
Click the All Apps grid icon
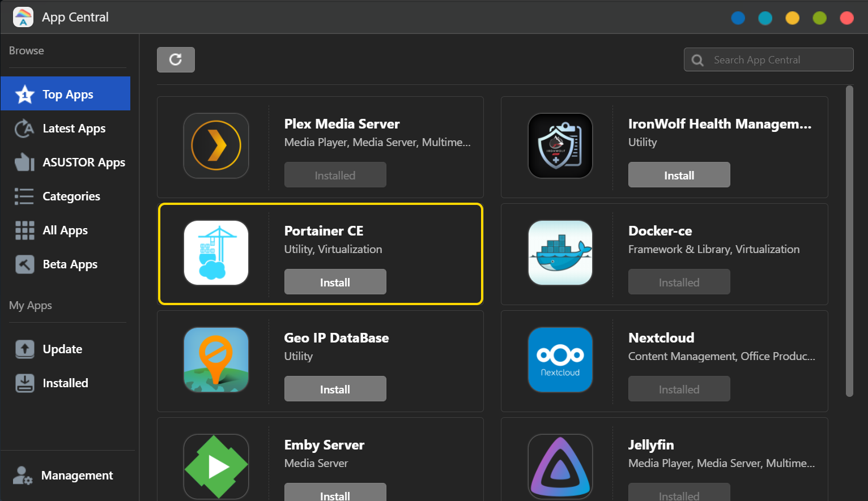click(x=24, y=230)
